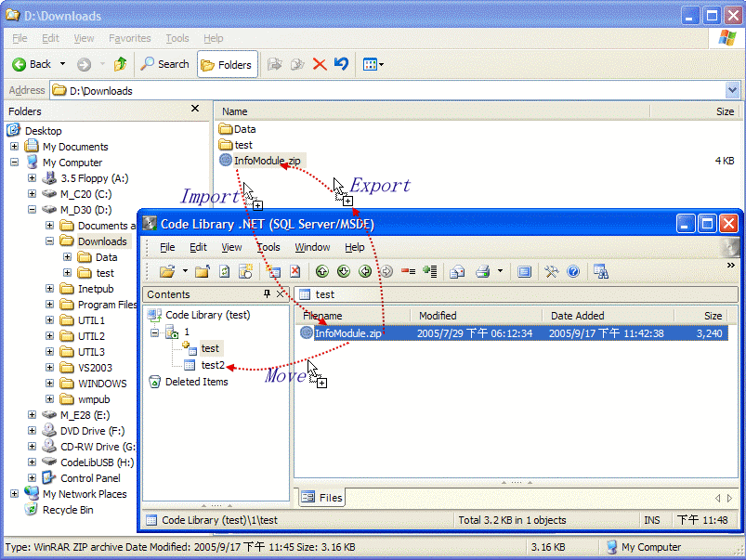Image resolution: width=746 pixels, height=560 pixels.
Task: Click the delete (red X page) icon in Code Library
Action: [x=295, y=272]
